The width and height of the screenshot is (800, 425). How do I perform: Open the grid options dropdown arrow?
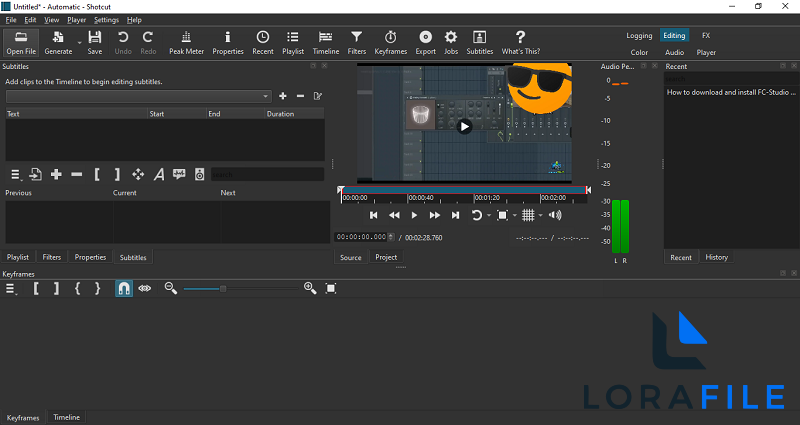click(540, 215)
